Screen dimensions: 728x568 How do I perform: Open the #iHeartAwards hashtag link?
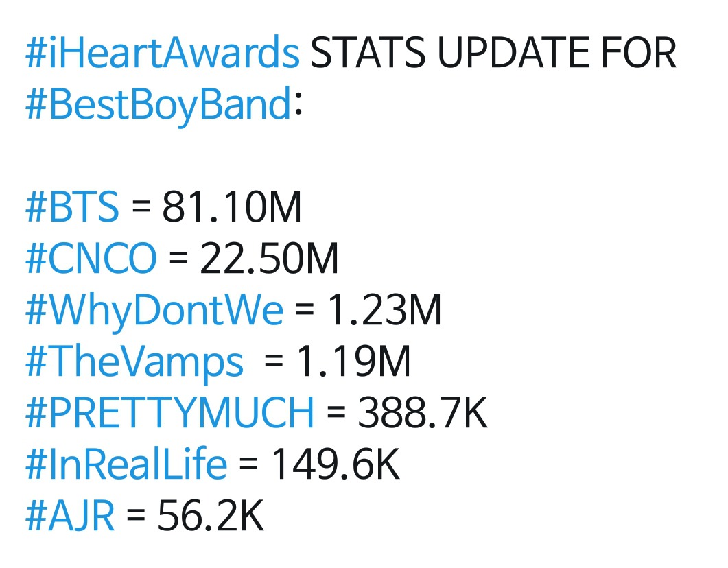tap(162, 54)
